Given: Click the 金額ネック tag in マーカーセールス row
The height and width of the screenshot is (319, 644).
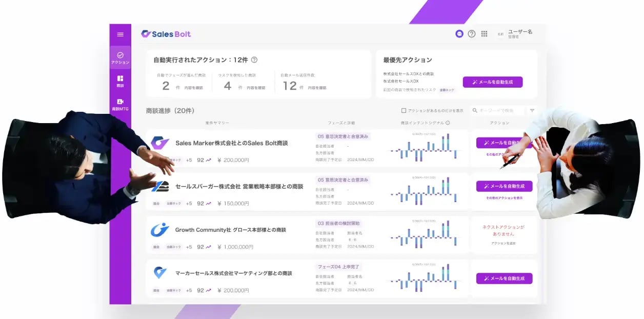Looking at the screenshot, I should [x=173, y=290].
